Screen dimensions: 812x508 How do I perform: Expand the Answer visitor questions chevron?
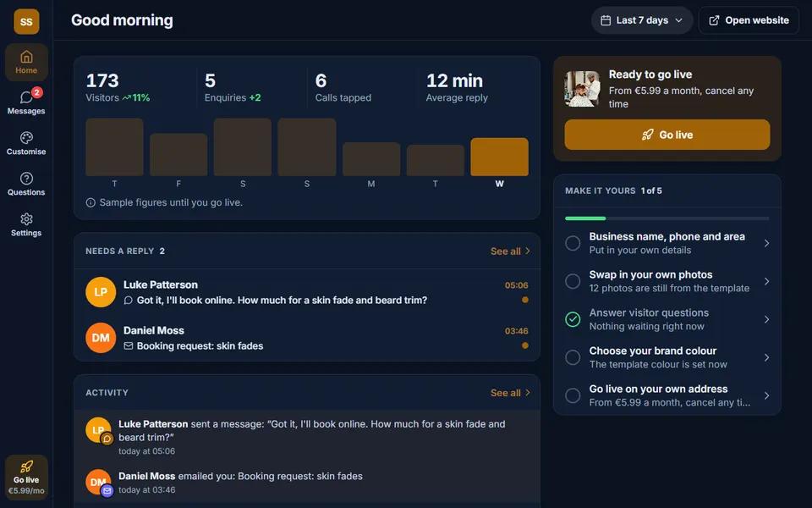766,319
